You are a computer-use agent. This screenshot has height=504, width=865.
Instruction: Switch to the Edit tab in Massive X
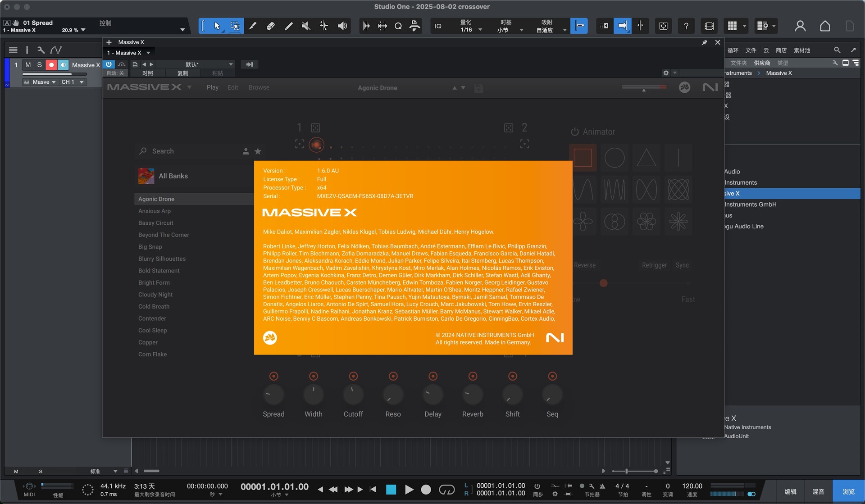pos(232,87)
